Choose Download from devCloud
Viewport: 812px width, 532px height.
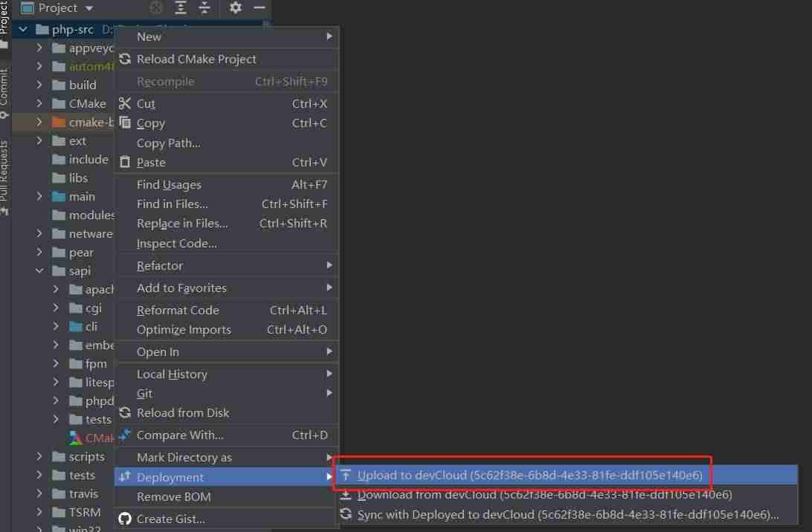pyautogui.click(x=567, y=494)
